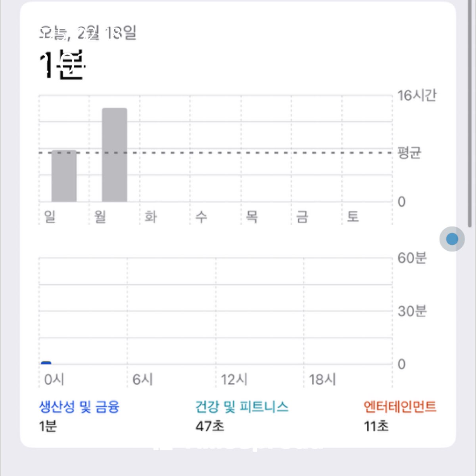Tap the 화 (Tuesday) day label
The height and width of the screenshot is (476, 476).
151,217
